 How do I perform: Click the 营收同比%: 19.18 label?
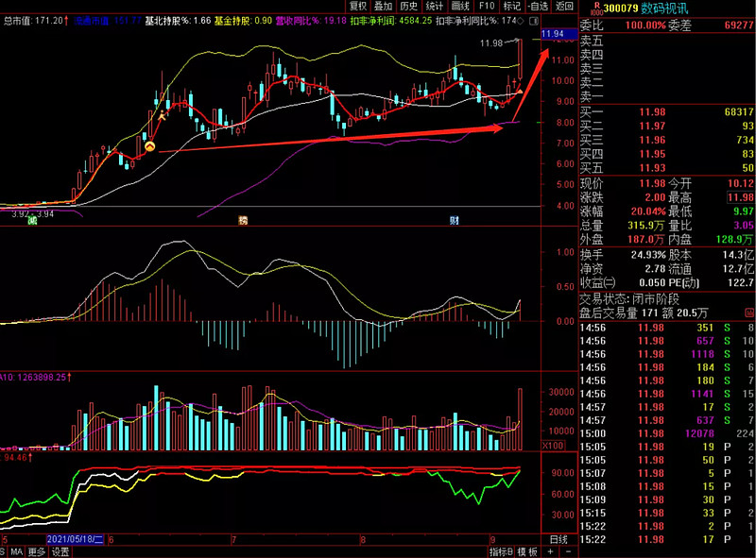[x=311, y=21]
